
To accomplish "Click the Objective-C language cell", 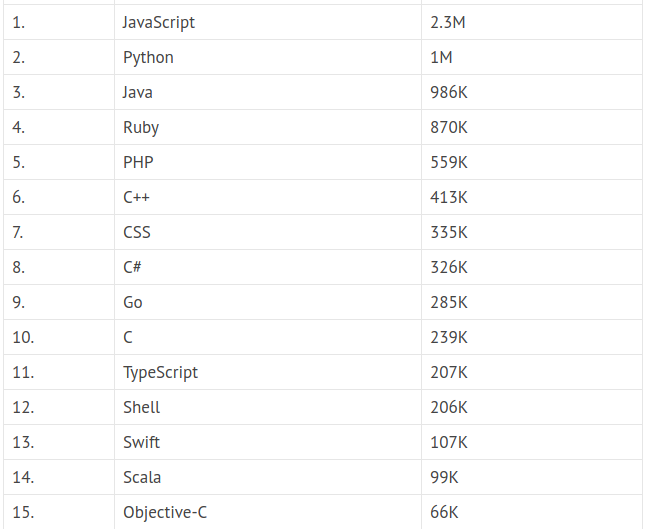I will [x=165, y=512].
